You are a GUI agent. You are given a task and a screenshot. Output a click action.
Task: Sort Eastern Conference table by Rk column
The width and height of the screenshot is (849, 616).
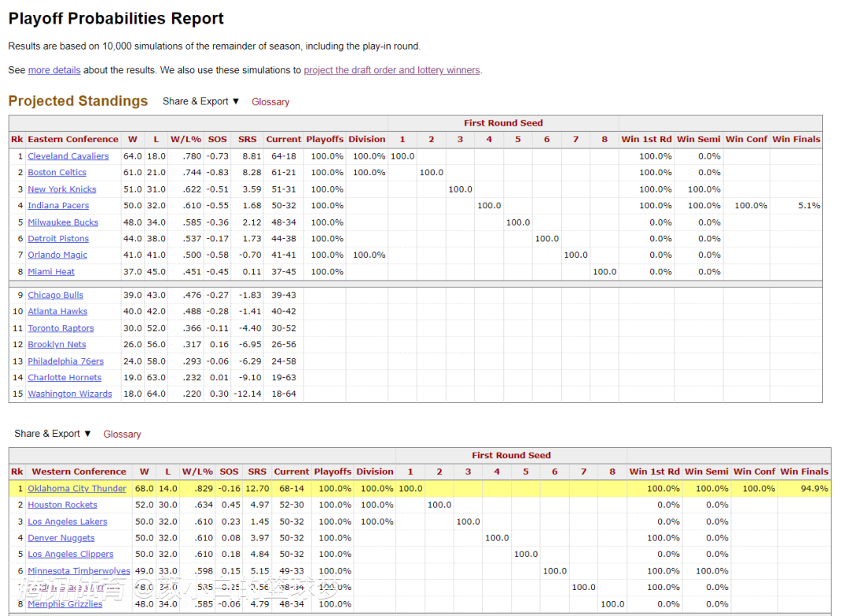(17, 139)
